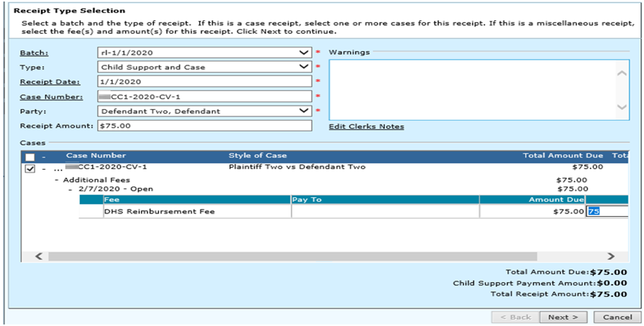Viewport: 644px width, 326px height.
Task: Expand the Party dropdown
Action: tap(303, 111)
